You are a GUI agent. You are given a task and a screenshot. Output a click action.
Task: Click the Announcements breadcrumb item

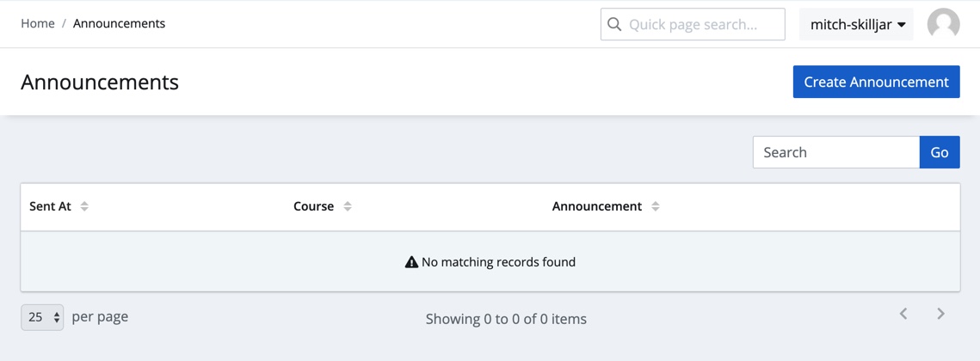[119, 23]
